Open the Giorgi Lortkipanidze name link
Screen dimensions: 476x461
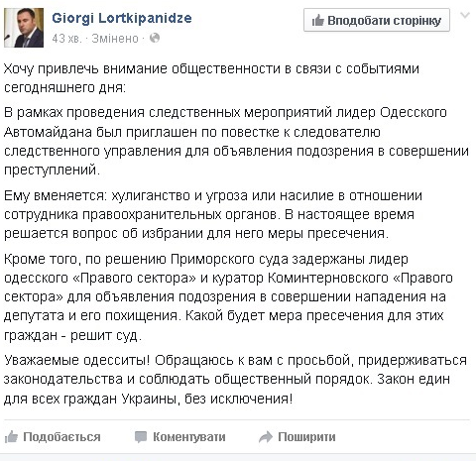point(122,18)
